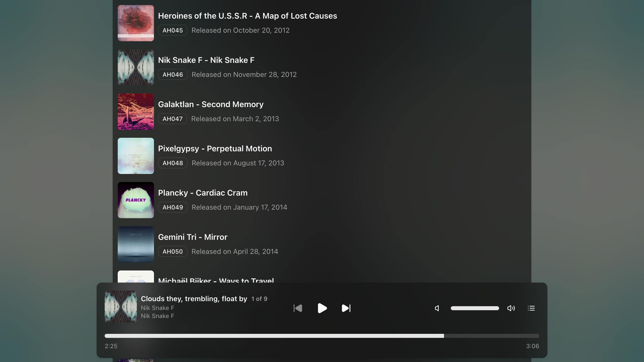Mute the playback volume
Screen dimensions: 644x362
coord(437,308)
